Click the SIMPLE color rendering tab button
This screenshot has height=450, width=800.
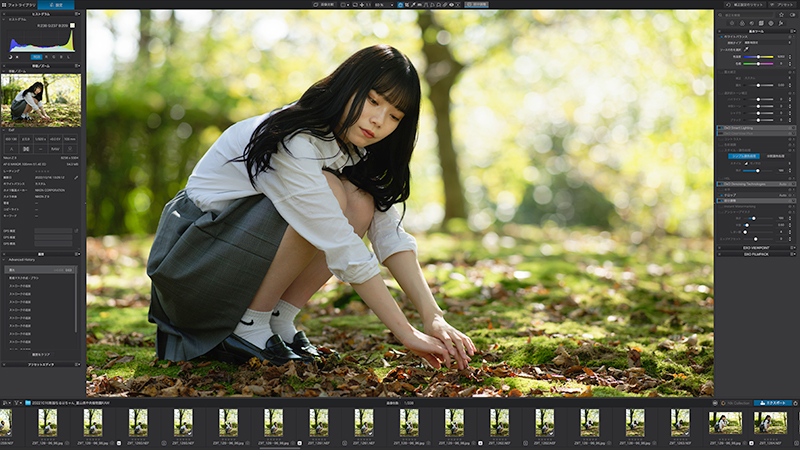click(744, 156)
